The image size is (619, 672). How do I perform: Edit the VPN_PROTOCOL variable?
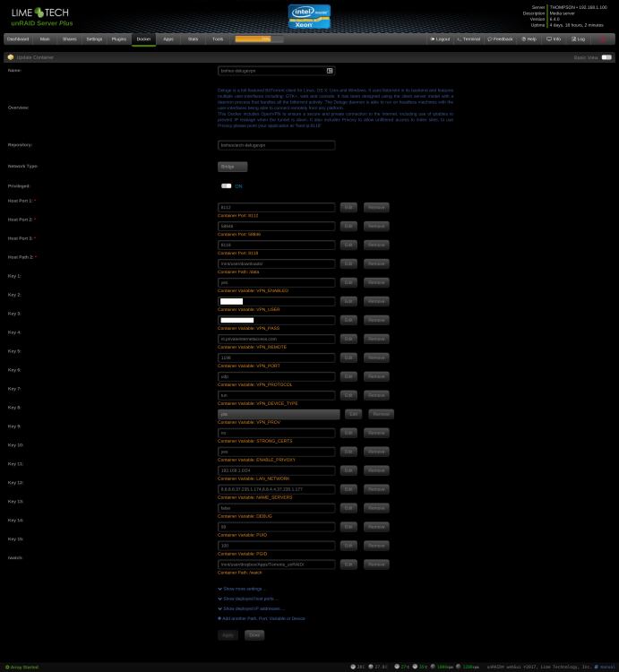[x=348, y=376]
